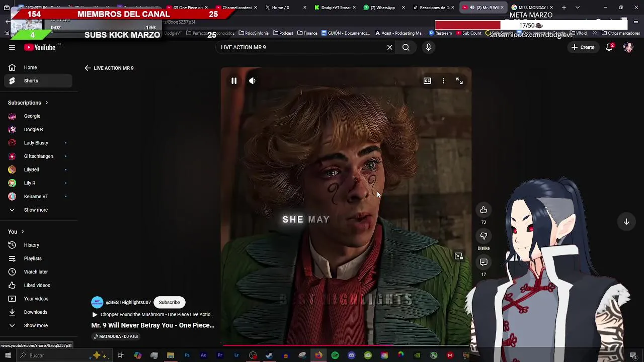The width and height of the screenshot is (644, 362).
Task: Go back using LIVE ACTION MR 9 arrow
Action: tap(88, 68)
